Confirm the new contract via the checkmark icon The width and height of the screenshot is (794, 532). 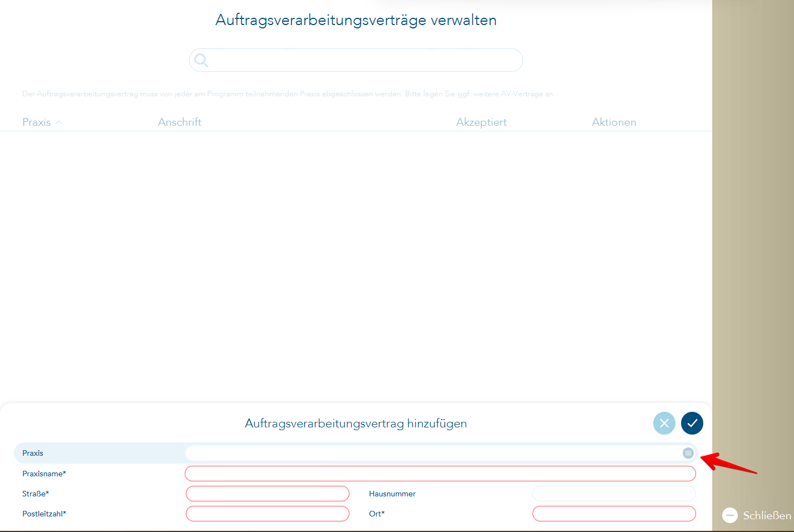point(692,423)
